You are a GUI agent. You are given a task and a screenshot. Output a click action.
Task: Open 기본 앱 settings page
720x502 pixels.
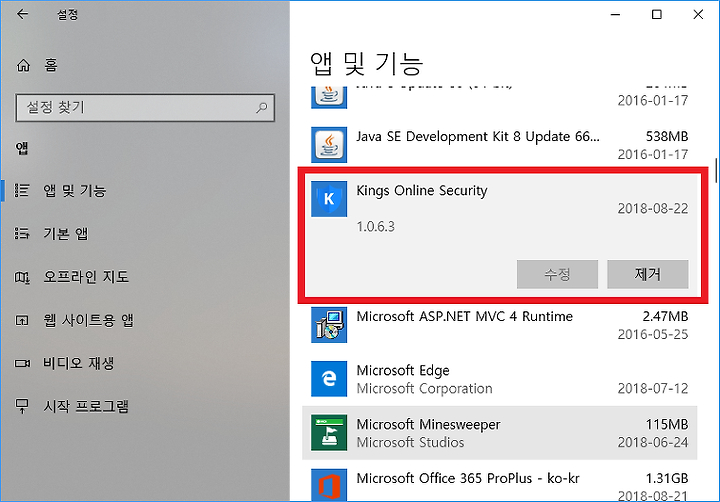coord(65,233)
